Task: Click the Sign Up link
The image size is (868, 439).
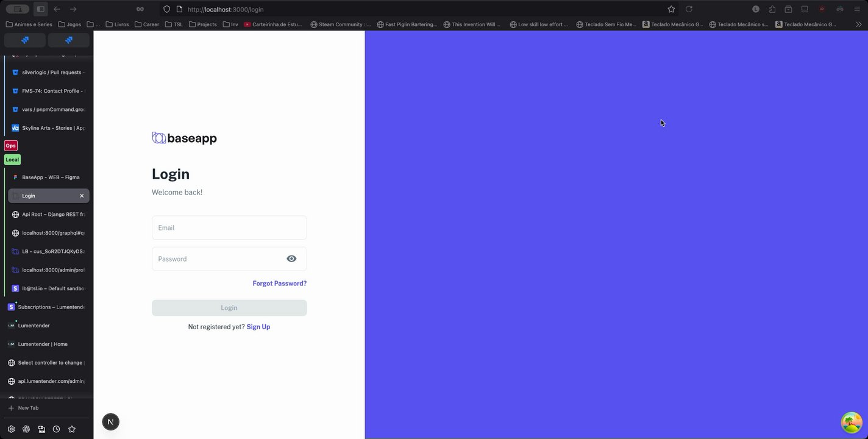Action: (258, 327)
